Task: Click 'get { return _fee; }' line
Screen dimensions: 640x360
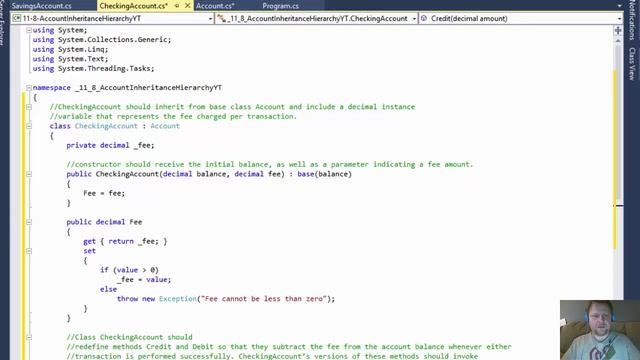Action: click(125, 241)
